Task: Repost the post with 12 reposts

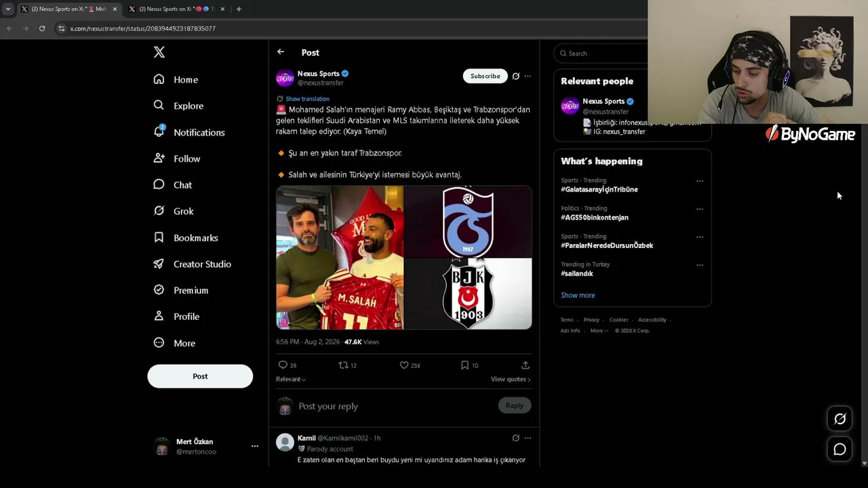Action: point(343,365)
